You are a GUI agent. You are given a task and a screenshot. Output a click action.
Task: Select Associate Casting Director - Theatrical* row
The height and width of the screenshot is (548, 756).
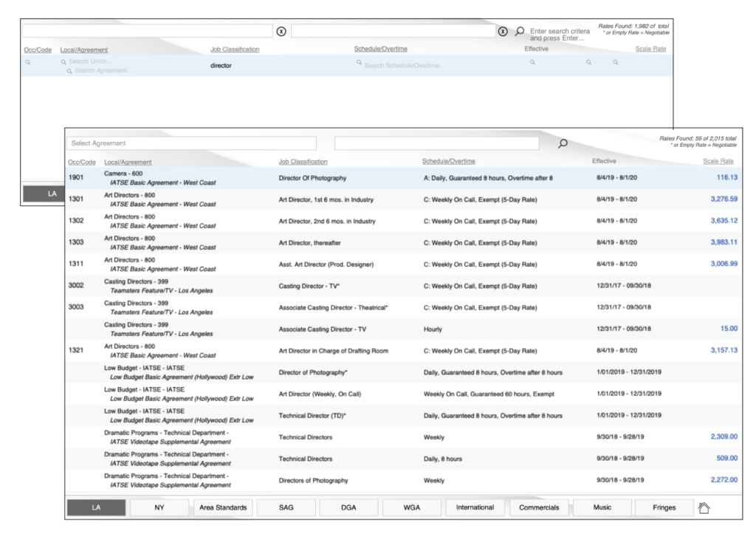(x=404, y=307)
